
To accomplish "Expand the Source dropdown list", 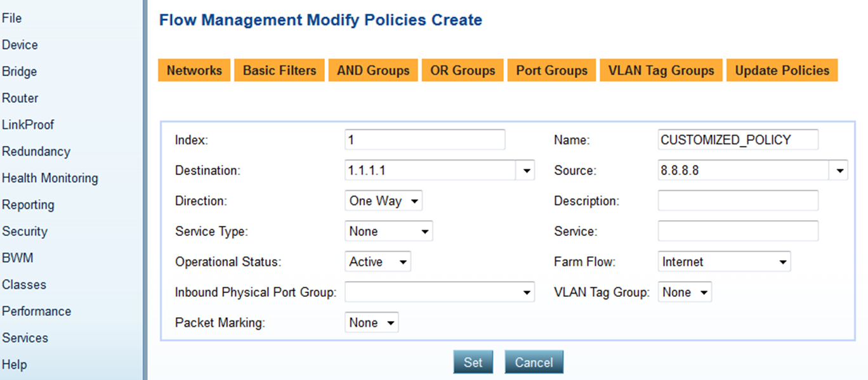I will (x=839, y=171).
